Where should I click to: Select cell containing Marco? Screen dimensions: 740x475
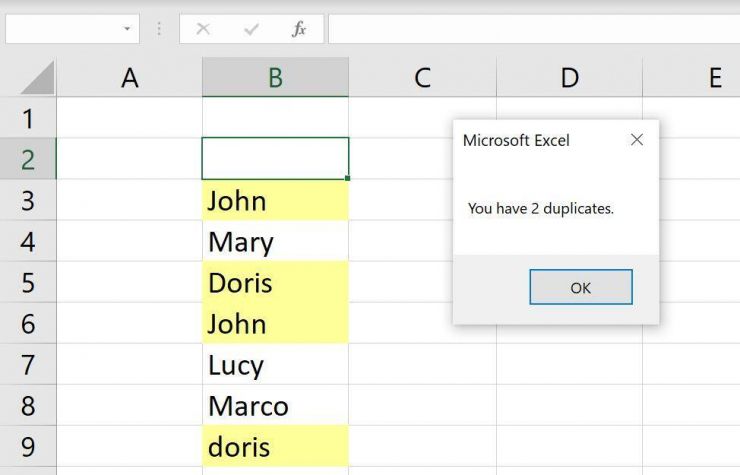click(x=275, y=406)
